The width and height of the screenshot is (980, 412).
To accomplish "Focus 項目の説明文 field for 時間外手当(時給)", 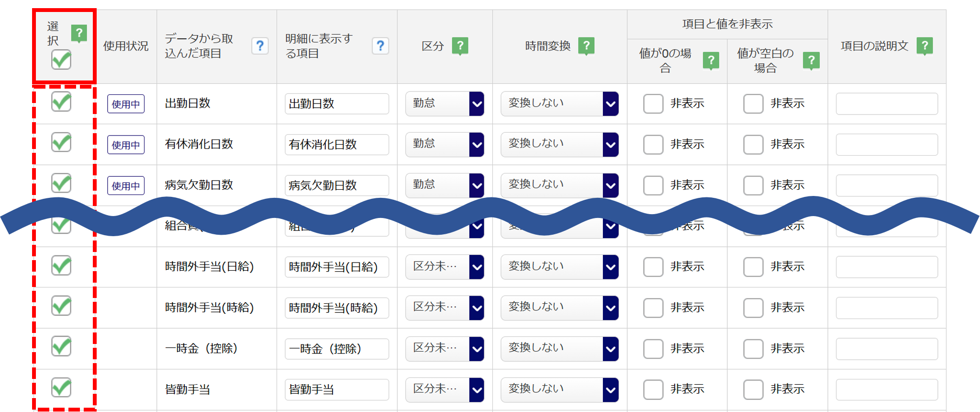I will tap(887, 308).
